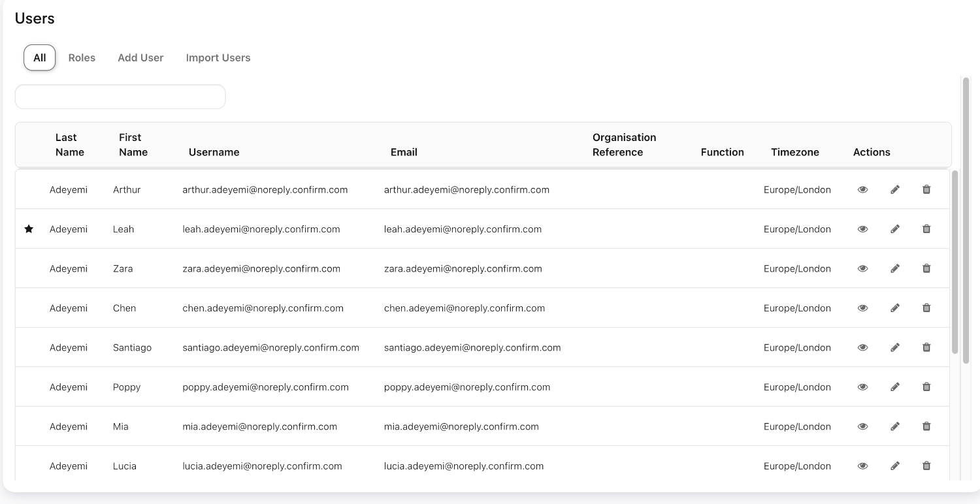Viewport: 980px width, 504px height.
Task: Delete Santiago Adeyemi using the trash icon
Action: tap(926, 348)
